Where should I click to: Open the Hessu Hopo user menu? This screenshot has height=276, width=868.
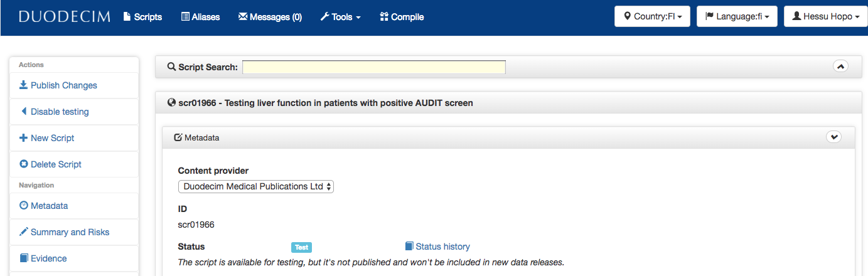(825, 16)
